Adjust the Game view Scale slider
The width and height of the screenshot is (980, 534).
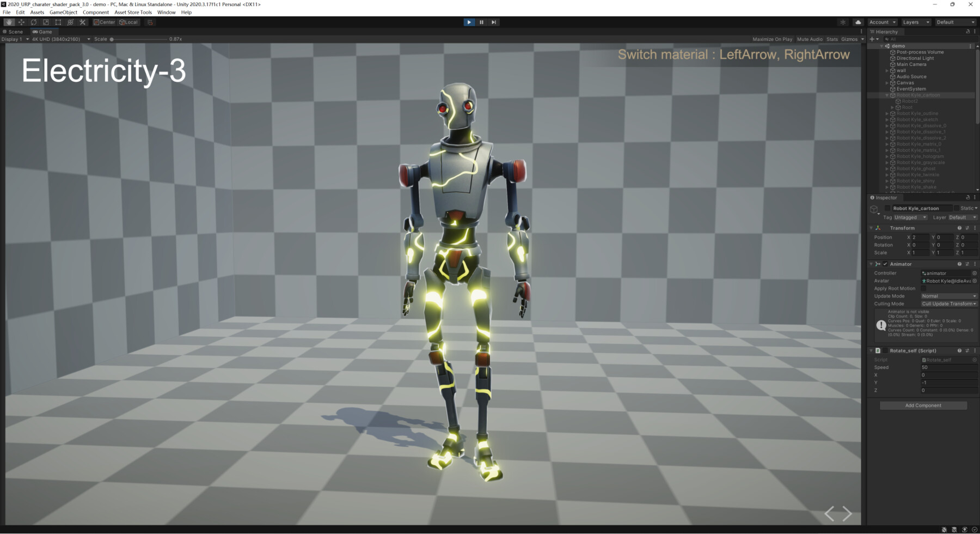coord(139,39)
